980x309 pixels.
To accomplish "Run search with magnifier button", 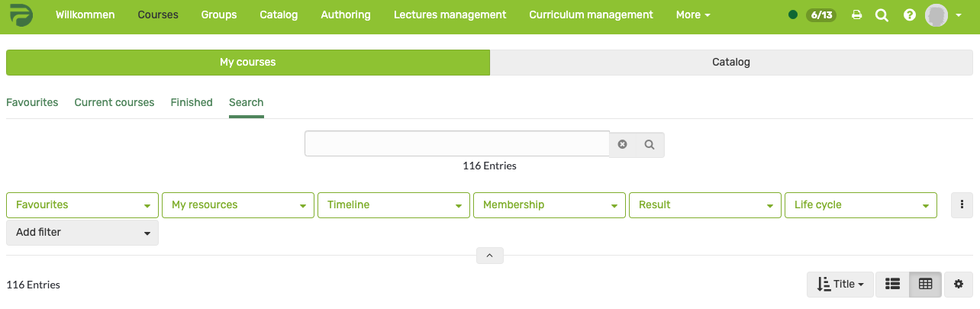I will tap(650, 144).
